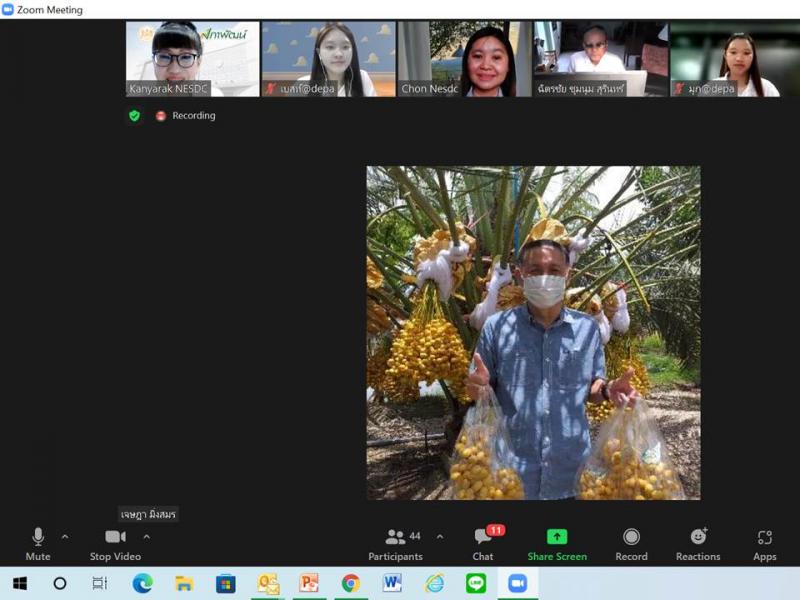Select the rightmost @depa participant thumbnail
The image size is (800, 600).
click(735, 59)
